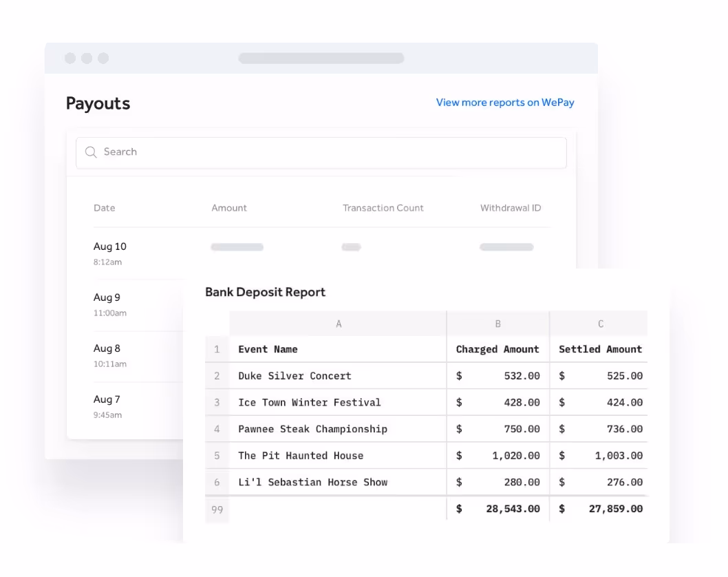Click the 750.00 charged amount cell

tap(497, 429)
